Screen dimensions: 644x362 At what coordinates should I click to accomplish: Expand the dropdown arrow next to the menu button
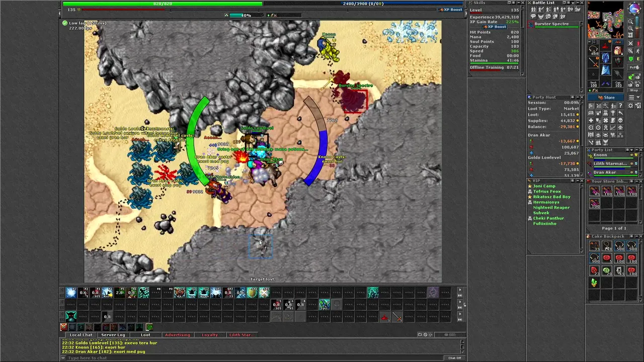click(x=638, y=98)
